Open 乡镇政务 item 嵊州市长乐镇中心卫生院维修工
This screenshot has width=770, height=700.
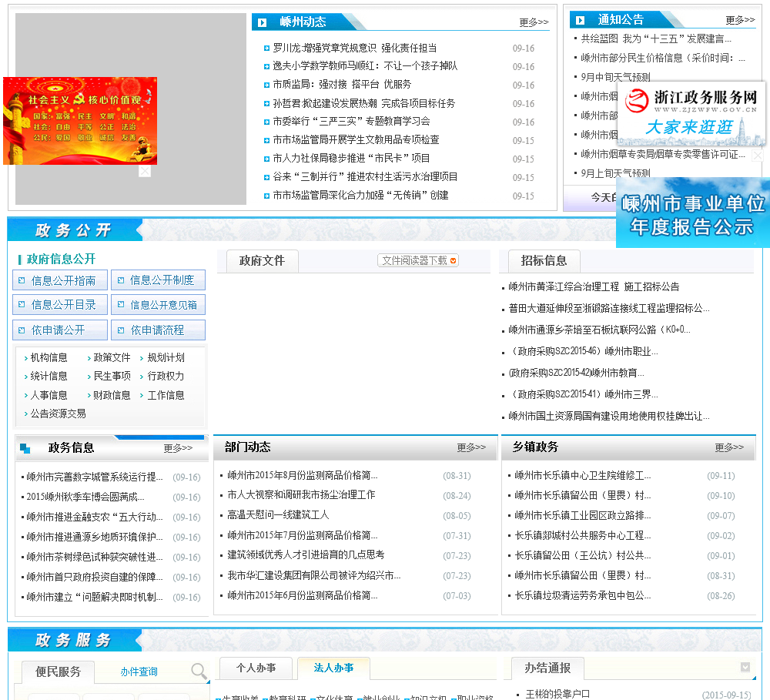[582, 475]
